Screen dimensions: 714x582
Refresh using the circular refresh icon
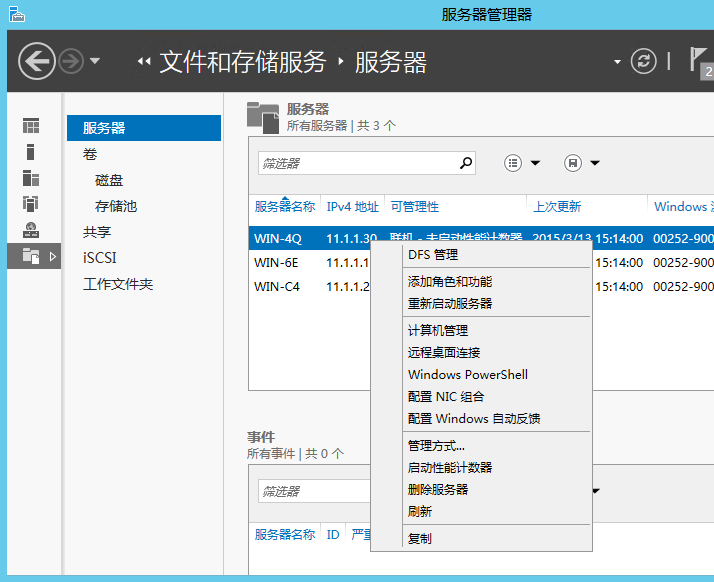(643, 61)
